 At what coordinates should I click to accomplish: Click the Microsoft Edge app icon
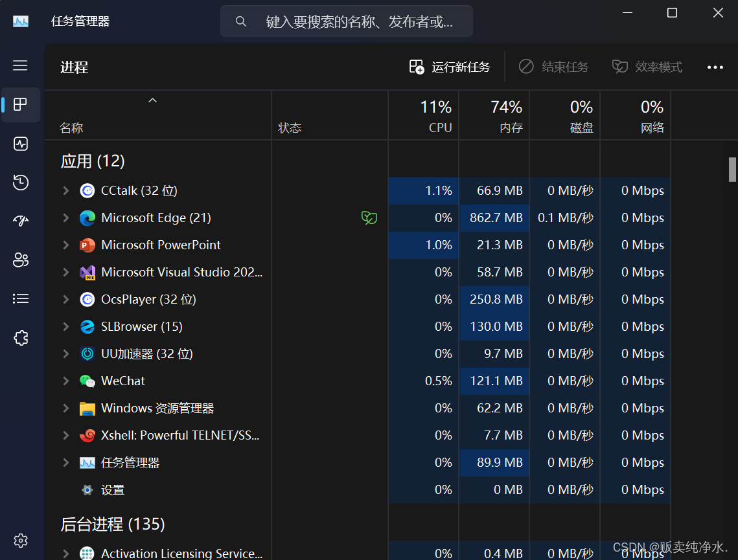(x=87, y=218)
